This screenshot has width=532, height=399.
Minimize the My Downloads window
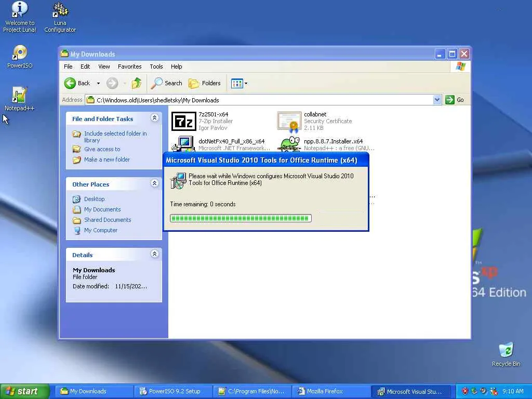tap(440, 54)
